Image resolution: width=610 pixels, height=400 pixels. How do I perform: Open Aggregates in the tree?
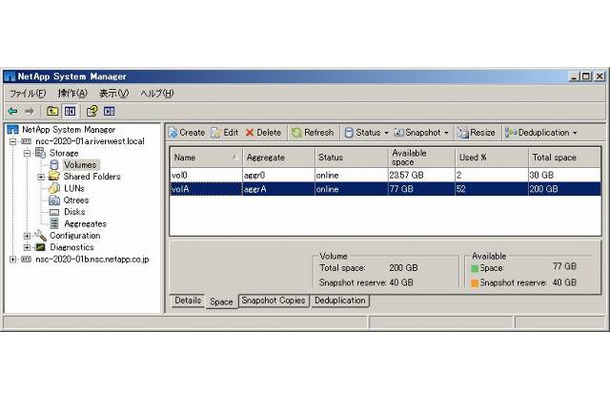click(85, 224)
